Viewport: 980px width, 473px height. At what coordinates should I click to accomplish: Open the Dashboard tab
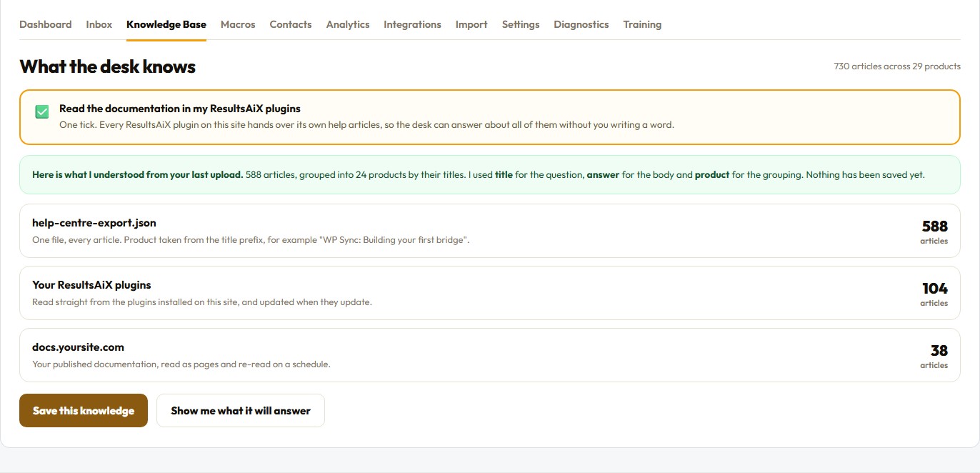point(45,24)
